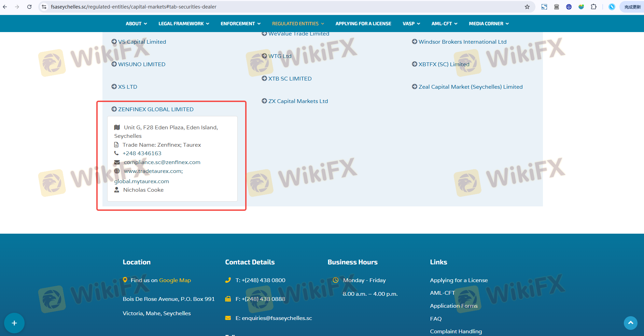Go to APPLYING FOR A LICENSE page
Screen dimensions: 644x336
(363, 24)
